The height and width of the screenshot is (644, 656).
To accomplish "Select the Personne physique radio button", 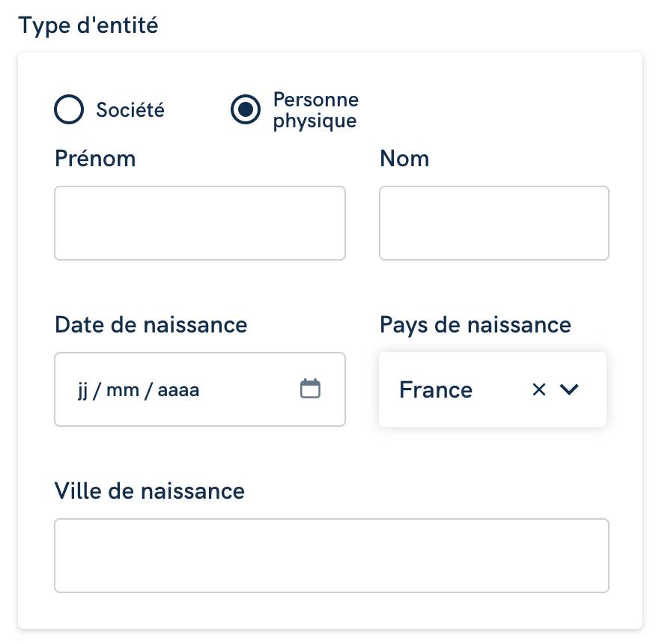I will pyautogui.click(x=246, y=109).
